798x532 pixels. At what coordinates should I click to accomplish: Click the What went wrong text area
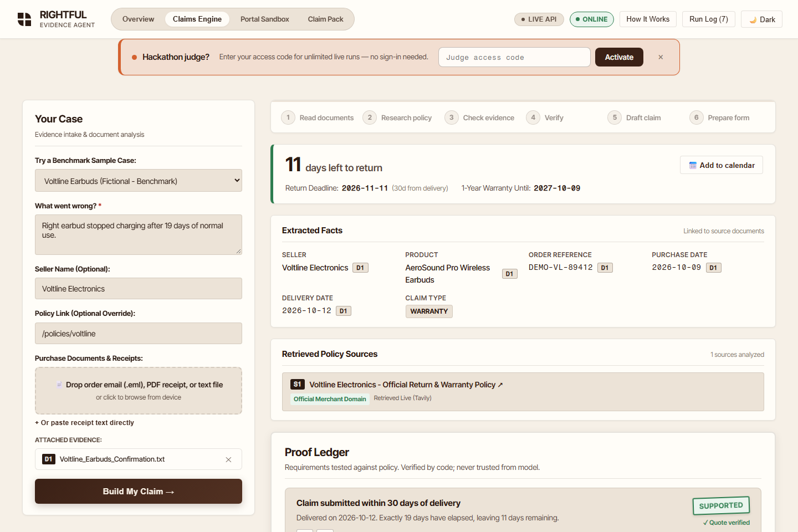139,234
